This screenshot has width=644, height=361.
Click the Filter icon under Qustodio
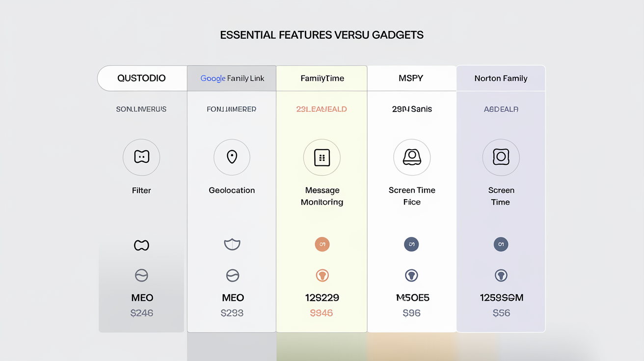tap(141, 157)
